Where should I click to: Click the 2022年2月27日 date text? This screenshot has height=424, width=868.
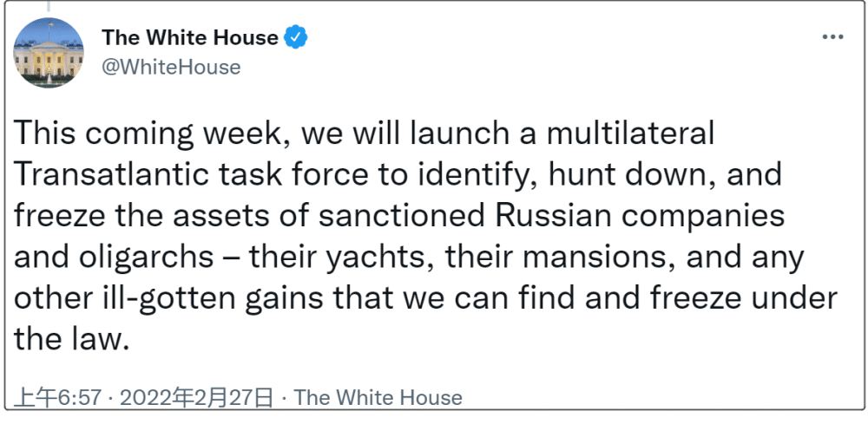(196, 397)
